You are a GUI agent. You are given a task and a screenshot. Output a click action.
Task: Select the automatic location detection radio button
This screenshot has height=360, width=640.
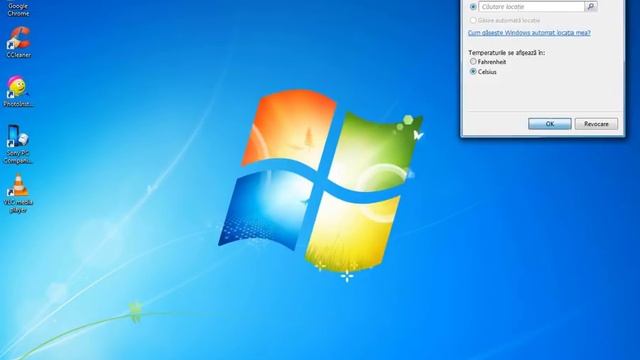click(x=473, y=20)
